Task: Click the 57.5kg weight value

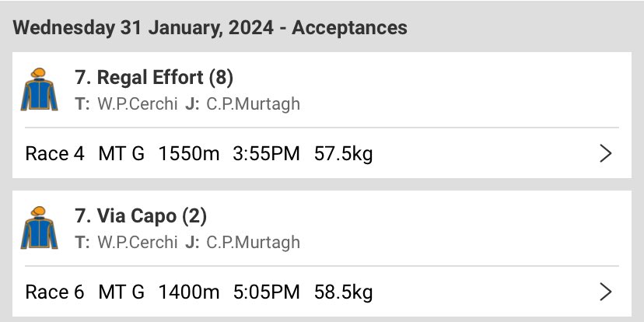Action: point(343,155)
